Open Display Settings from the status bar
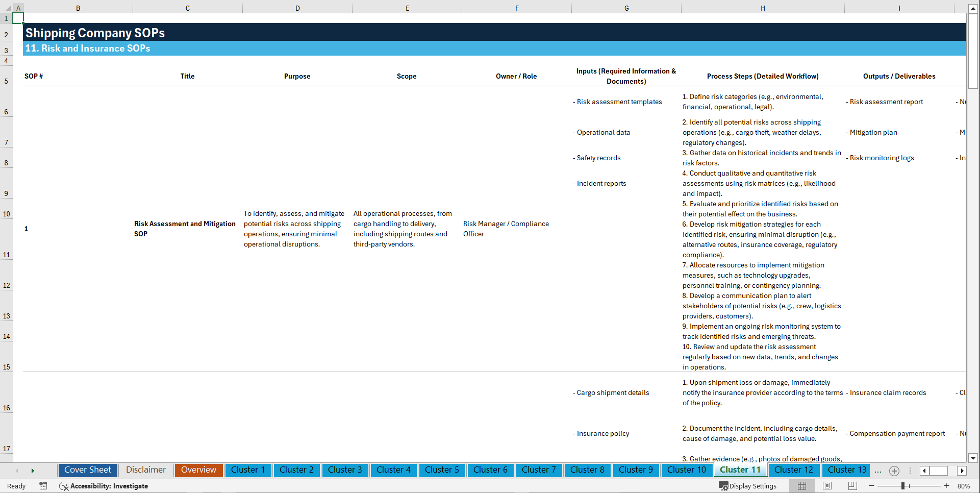This screenshot has width=980, height=493. (748, 486)
